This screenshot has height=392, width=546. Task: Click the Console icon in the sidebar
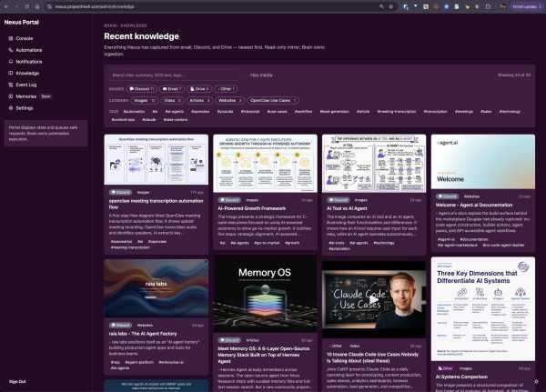pyautogui.click(x=11, y=38)
